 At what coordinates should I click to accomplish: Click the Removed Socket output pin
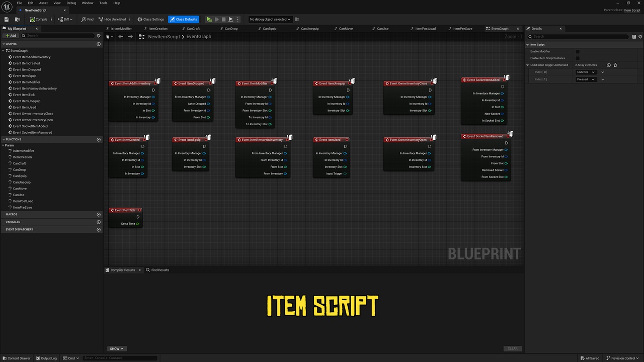(x=506, y=170)
